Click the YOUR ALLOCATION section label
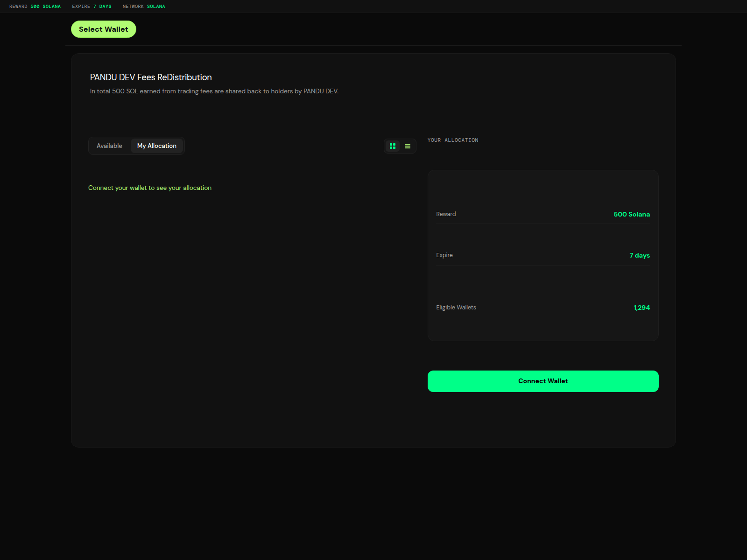This screenshot has width=747, height=560. (x=453, y=140)
